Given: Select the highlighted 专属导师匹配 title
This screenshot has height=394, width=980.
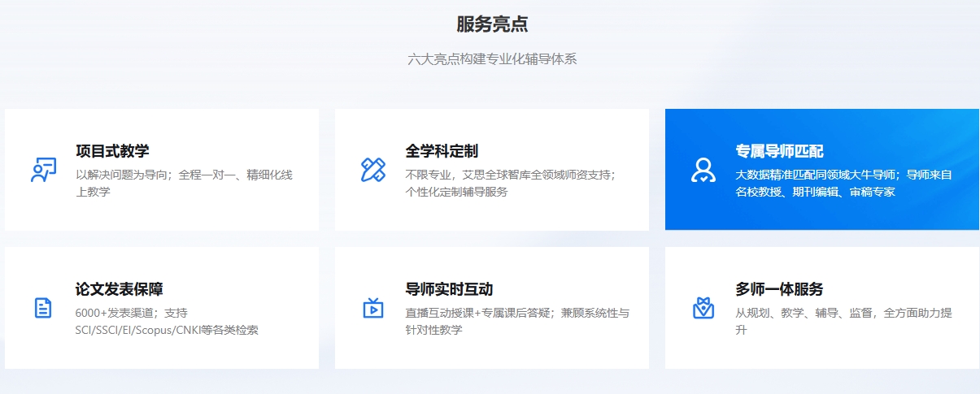Looking at the screenshot, I should pos(779,151).
